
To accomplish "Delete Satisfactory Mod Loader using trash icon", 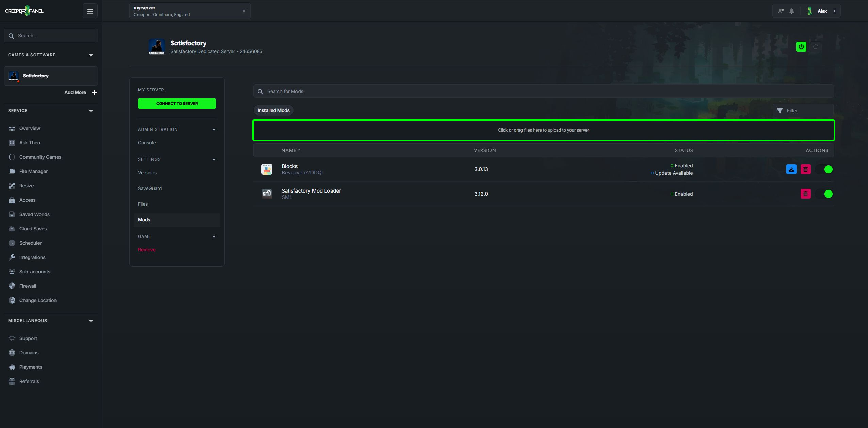I will [805, 194].
